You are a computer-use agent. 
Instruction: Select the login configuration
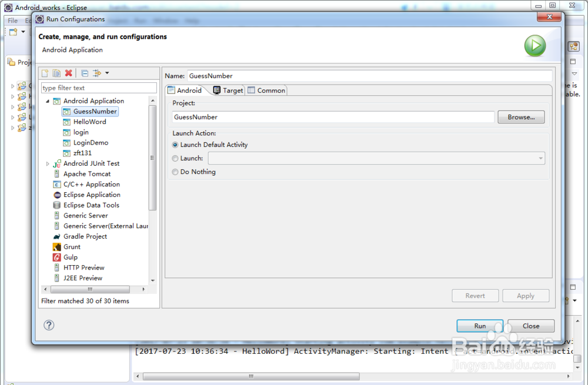click(76, 132)
